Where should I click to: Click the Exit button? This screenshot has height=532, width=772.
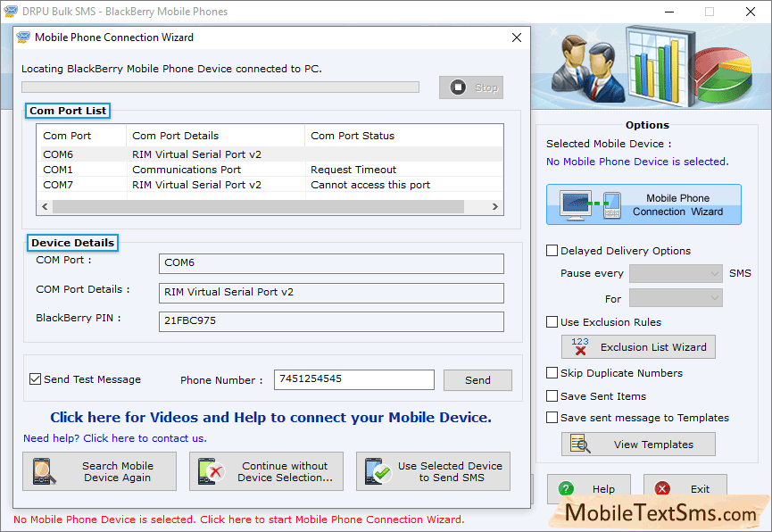pyautogui.click(x=685, y=488)
